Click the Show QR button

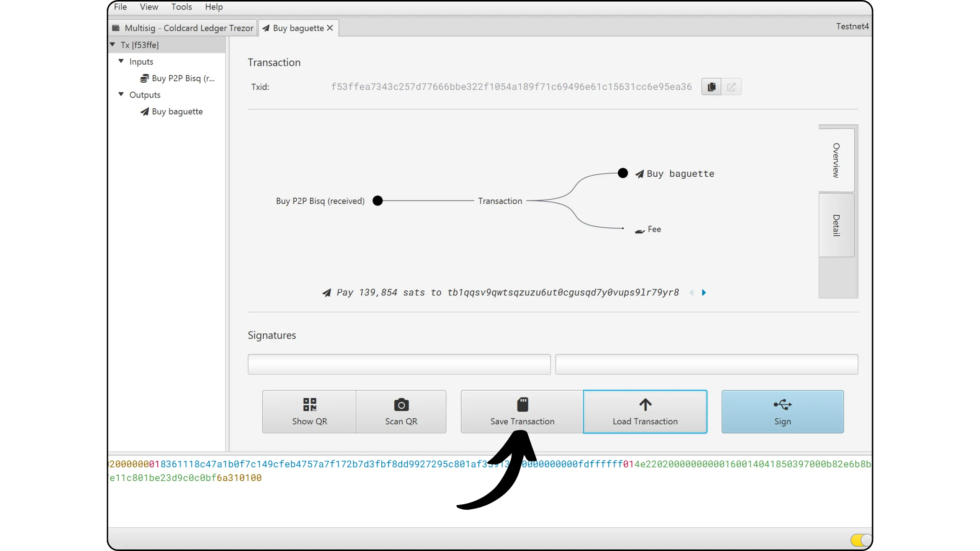click(309, 412)
